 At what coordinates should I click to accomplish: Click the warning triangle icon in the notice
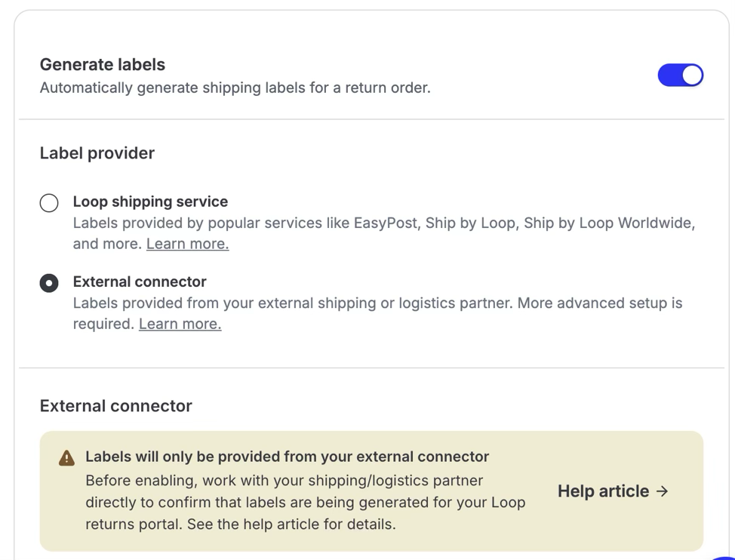coord(66,458)
